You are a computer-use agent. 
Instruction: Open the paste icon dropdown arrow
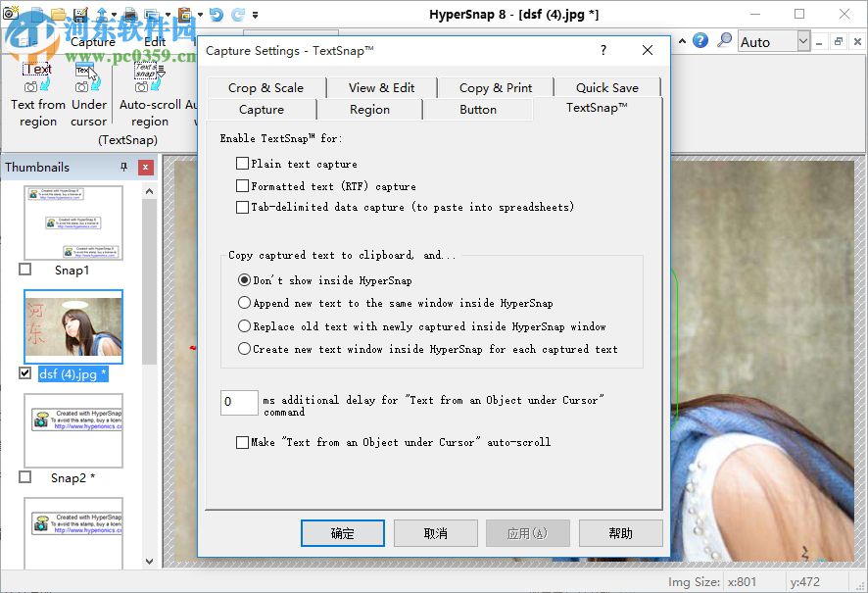[199, 15]
